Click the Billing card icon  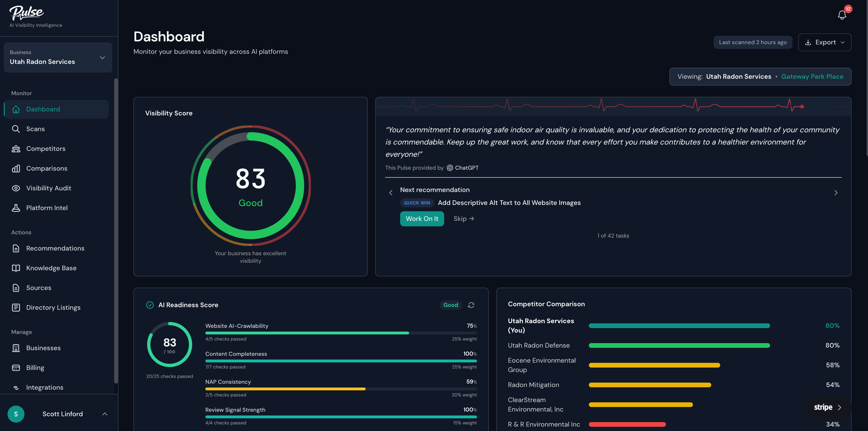[16, 368]
